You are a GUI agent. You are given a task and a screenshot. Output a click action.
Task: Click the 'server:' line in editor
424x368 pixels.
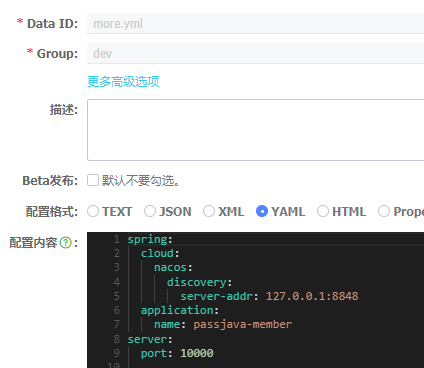pos(150,339)
